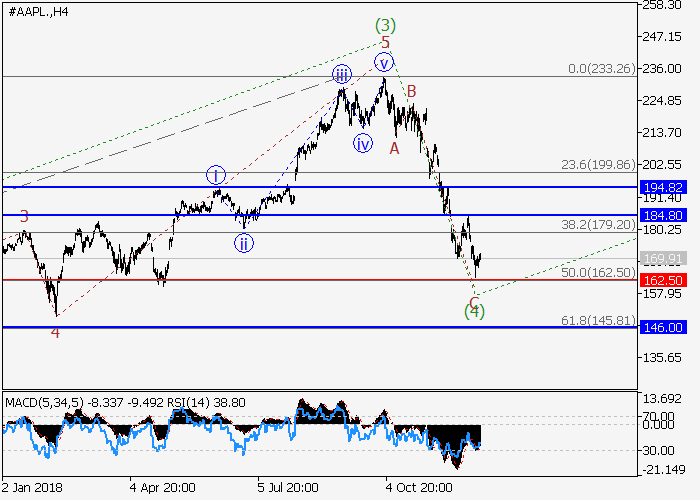Click the circled wave iii label
This screenshot has width=700, height=500.
coord(342,75)
